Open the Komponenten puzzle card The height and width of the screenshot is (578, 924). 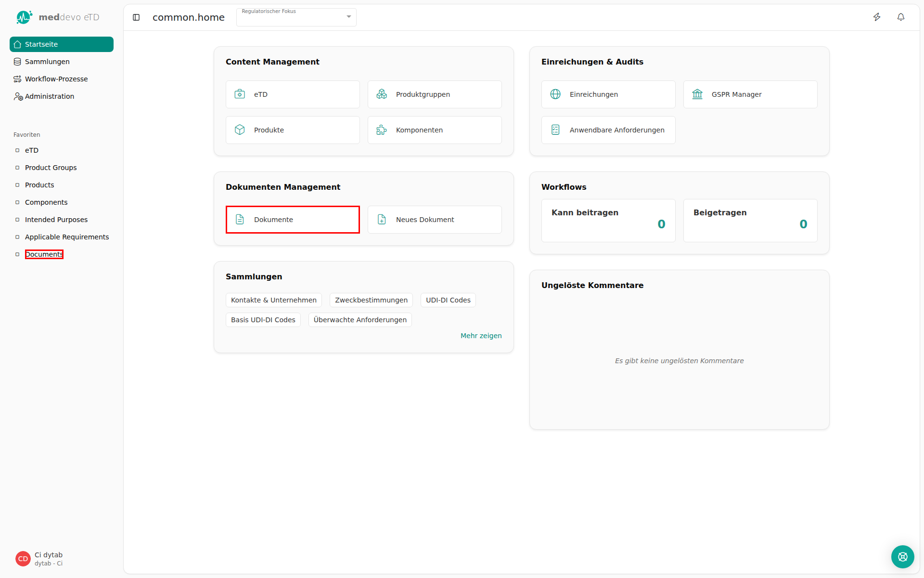coord(435,130)
